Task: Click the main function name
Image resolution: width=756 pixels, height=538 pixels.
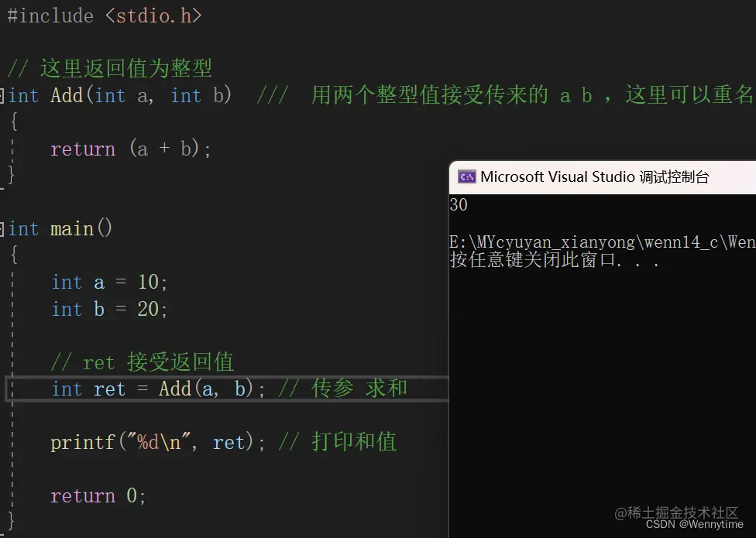Action: tap(72, 228)
